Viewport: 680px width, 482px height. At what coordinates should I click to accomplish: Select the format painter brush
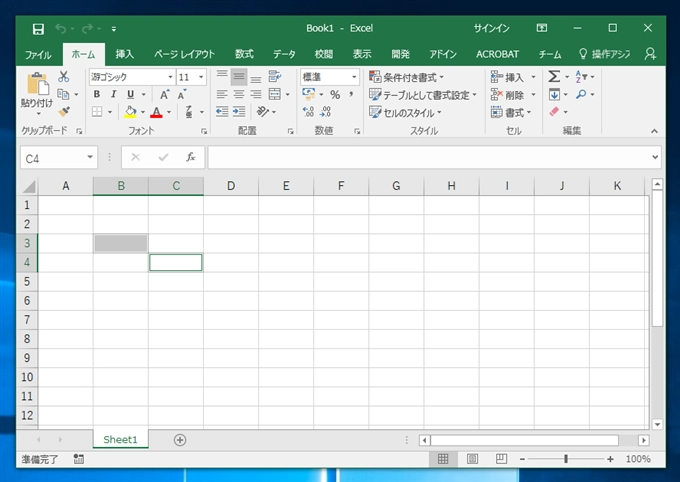coord(64,111)
